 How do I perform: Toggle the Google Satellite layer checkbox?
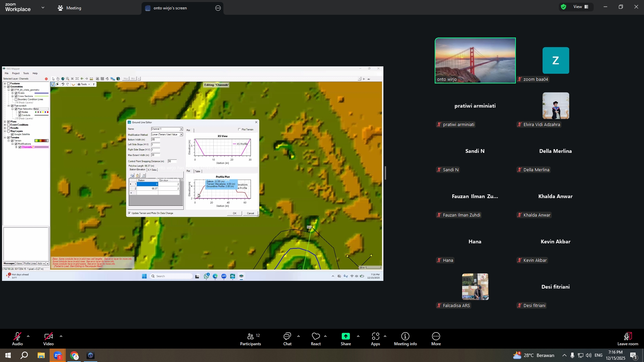pos(12,134)
